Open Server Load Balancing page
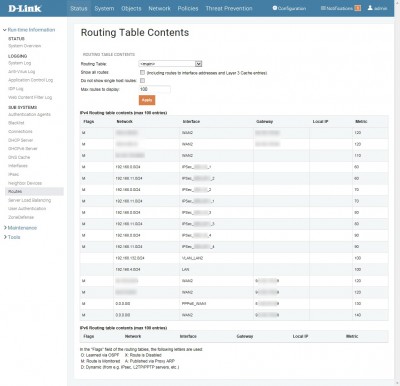Image resolution: width=400 pixels, height=386 pixels. 30,200
